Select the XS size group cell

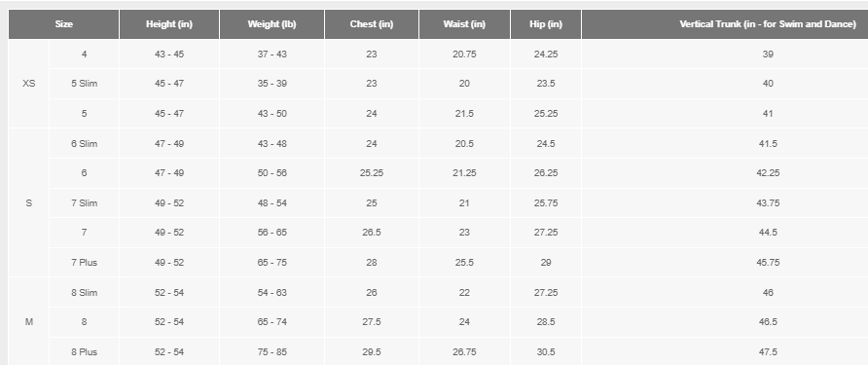[29, 84]
